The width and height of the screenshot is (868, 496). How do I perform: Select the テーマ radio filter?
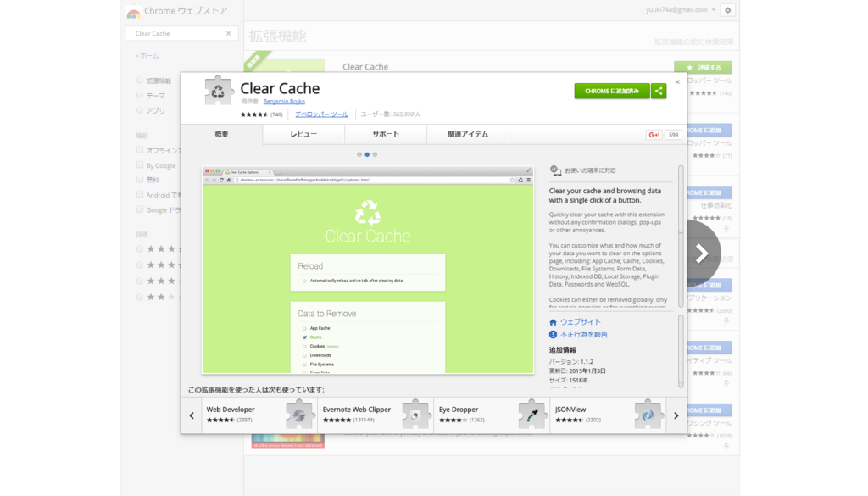coord(140,95)
